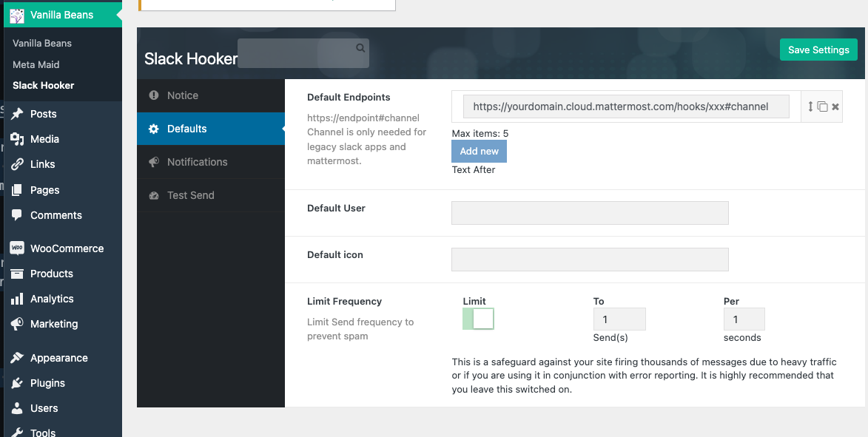
Task: Click the Add new endpoint button
Action: (480, 151)
